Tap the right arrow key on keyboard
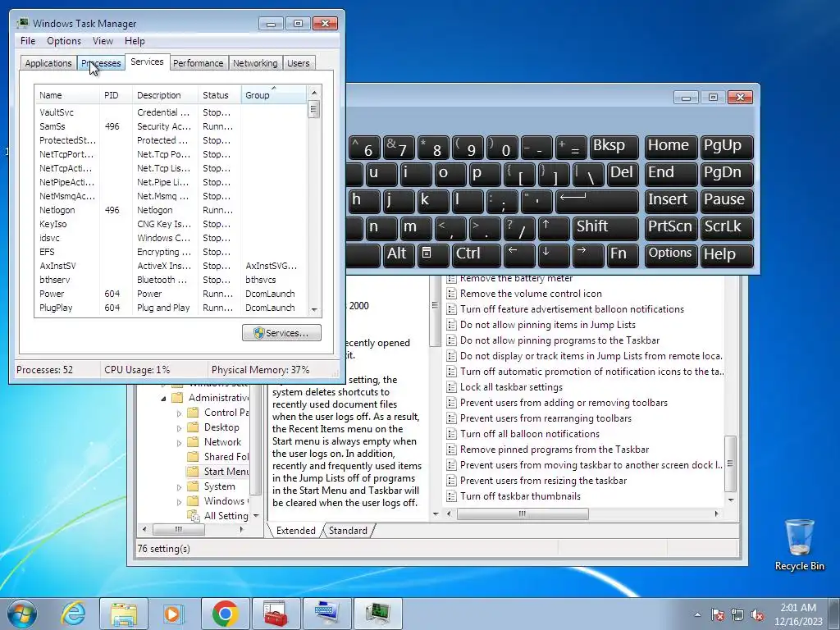The width and height of the screenshot is (840, 630). [x=588, y=254]
